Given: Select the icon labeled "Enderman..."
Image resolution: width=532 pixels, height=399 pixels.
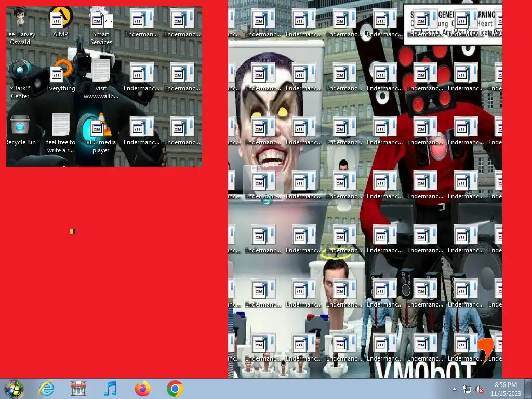Looking at the screenshot, I should [x=141, y=23].
